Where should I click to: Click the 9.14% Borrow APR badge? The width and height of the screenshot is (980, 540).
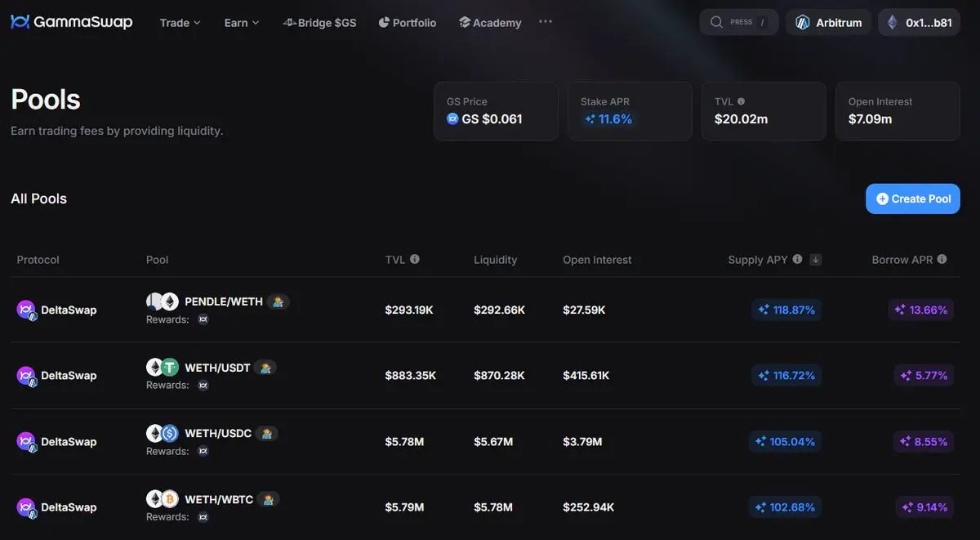(924, 507)
